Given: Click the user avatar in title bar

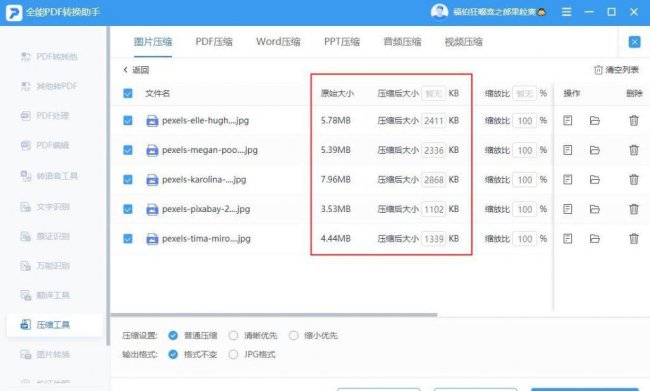Looking at the screenshot, I should click(439, 12).
